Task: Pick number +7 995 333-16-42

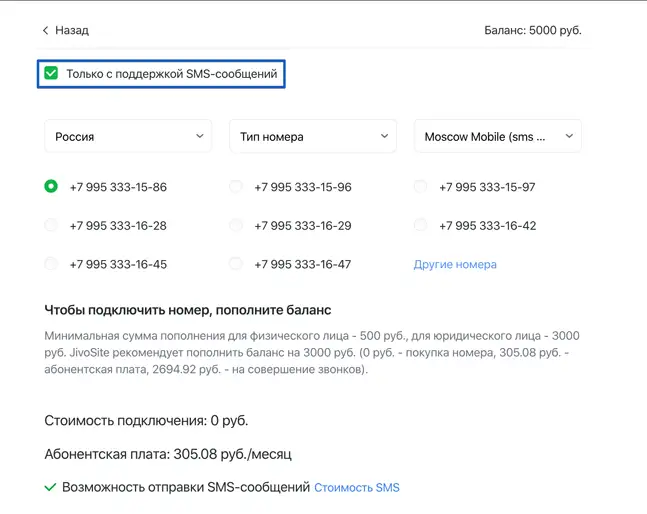Action: point(420,226)
